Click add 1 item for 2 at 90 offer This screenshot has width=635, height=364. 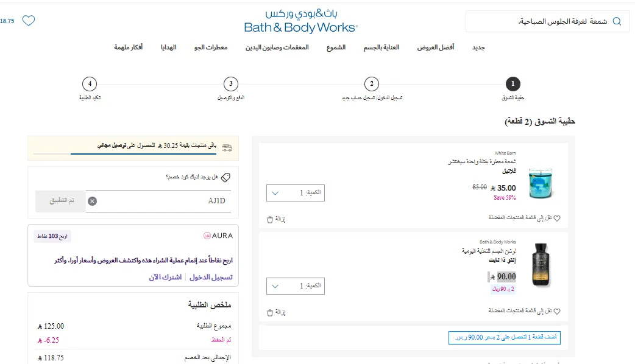coord(505,337)
